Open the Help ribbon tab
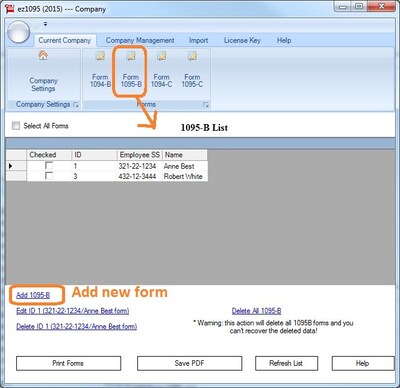The image size is (400, 388). click(284, 40)
